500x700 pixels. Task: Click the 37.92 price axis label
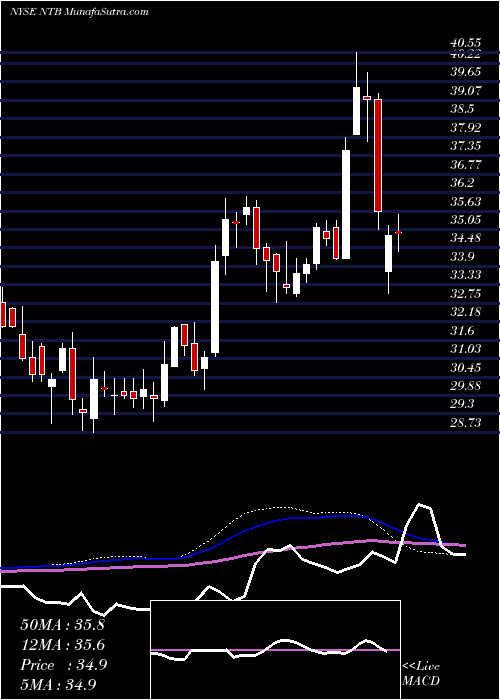click(x=466, y=128)
